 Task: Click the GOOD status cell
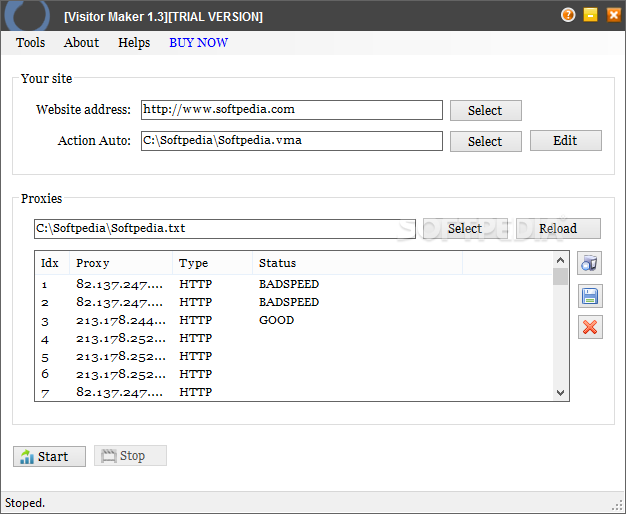(276, 320)
